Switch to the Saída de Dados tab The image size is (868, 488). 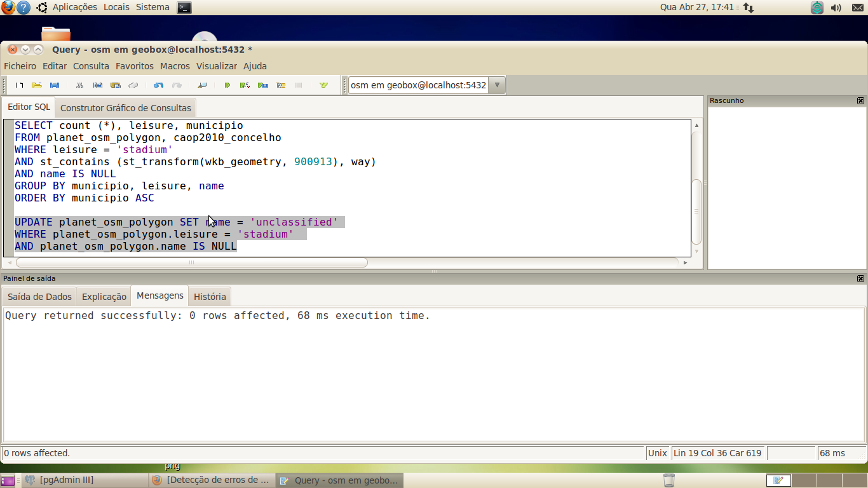39,297
